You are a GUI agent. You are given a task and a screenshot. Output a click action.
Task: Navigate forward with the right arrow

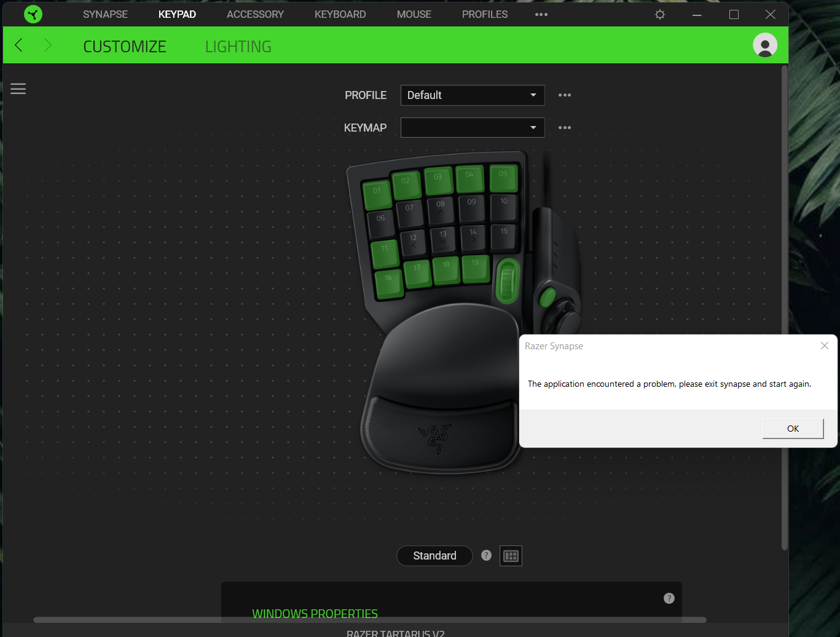[x=48, y=45]
